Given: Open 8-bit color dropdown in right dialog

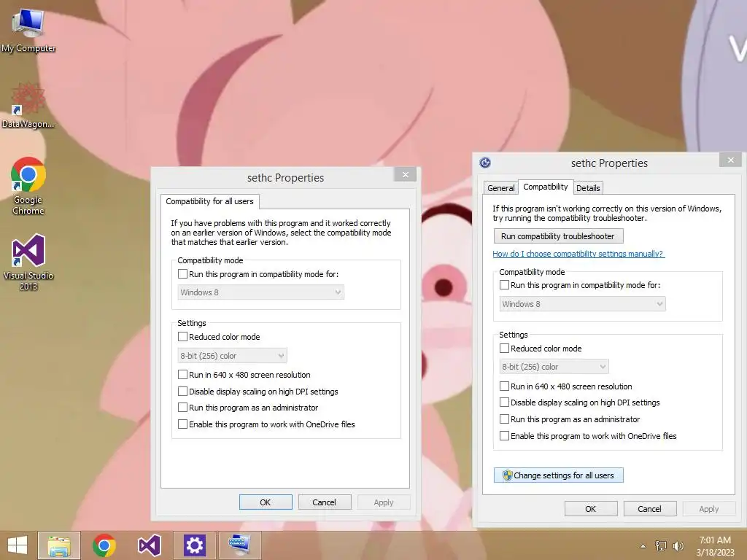Looking at the screenshot, I should pos(554,367).
